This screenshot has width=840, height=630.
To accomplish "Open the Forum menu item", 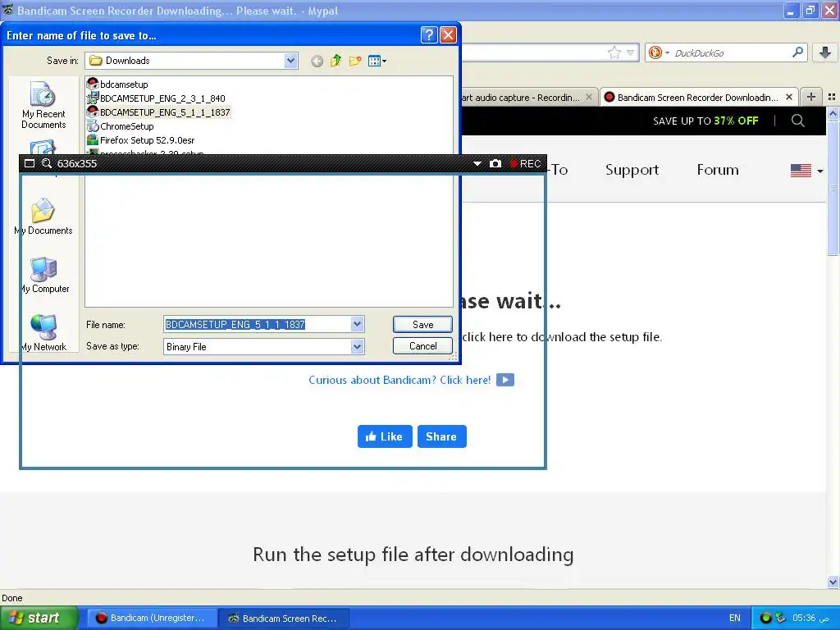I will pyautogui.click(x=718, y=170).
